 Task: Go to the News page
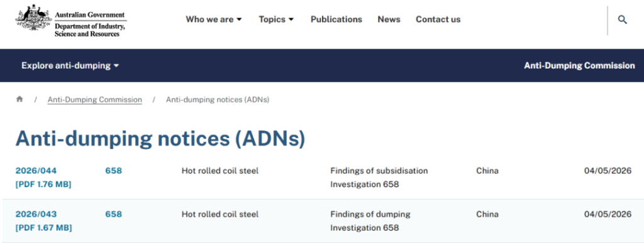click(x=389, y=19)
